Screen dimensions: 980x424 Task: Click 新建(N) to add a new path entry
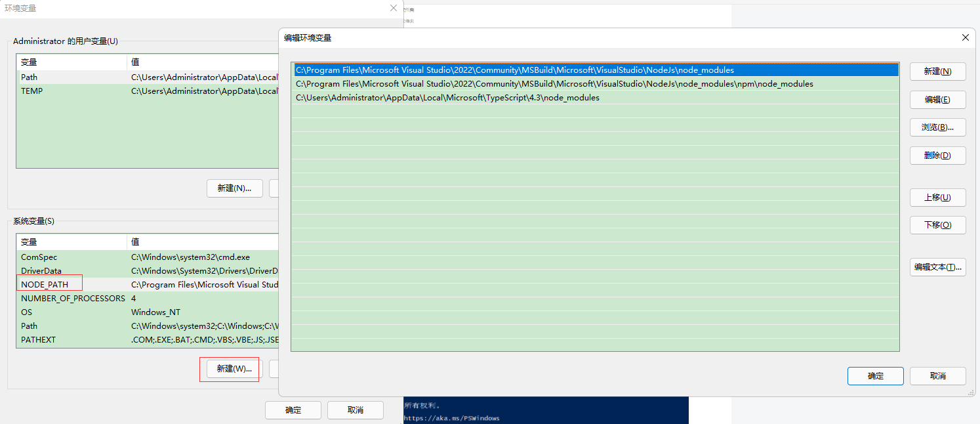pyautogui.click(x=937, y=71)
